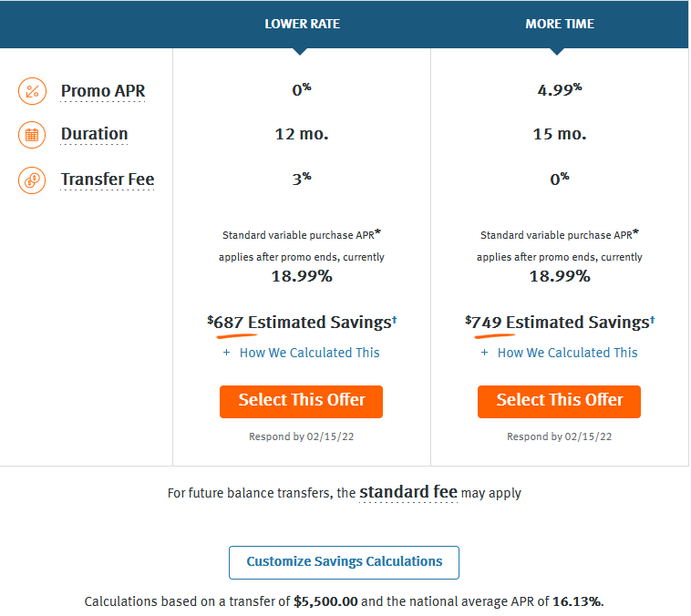Open the Duration term explanation
This screenshot has width=691, height=616.
coord(95,135)
